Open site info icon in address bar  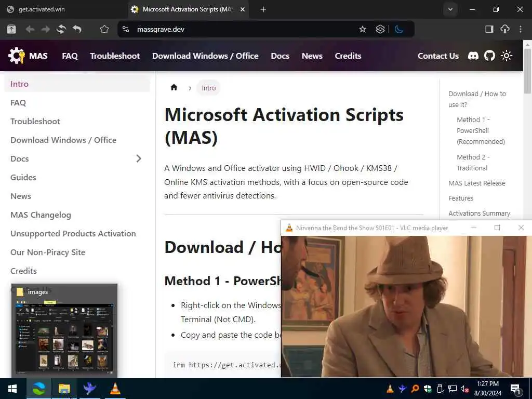126,29
